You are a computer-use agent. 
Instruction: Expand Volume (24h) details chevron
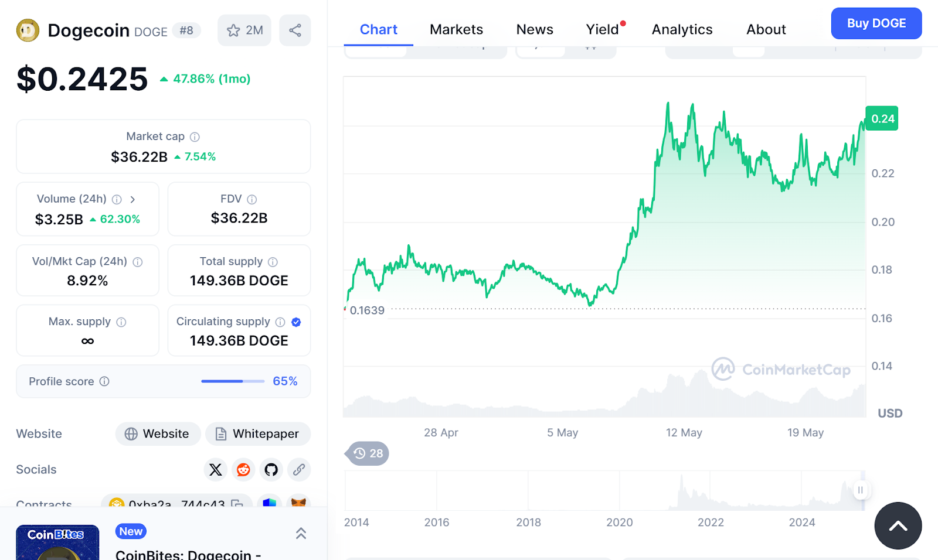[132, 199]
